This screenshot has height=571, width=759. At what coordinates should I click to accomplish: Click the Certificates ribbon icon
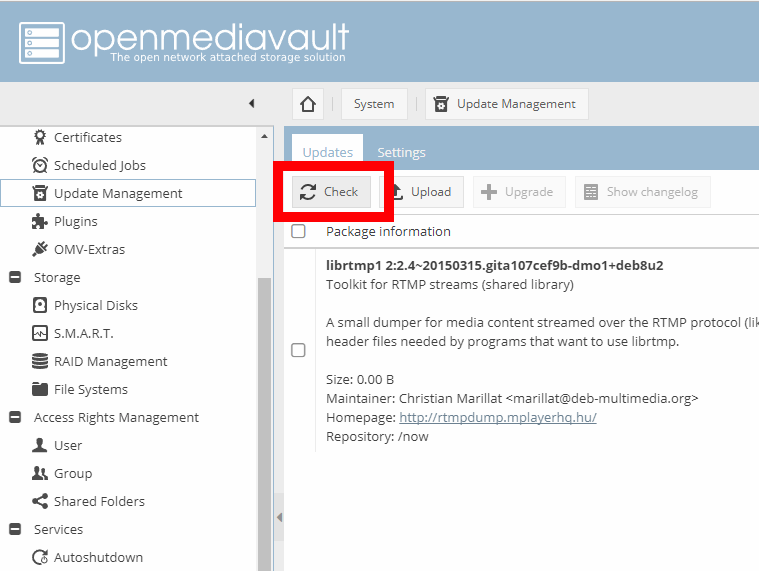pyautogui.click(x=40, y=137)
